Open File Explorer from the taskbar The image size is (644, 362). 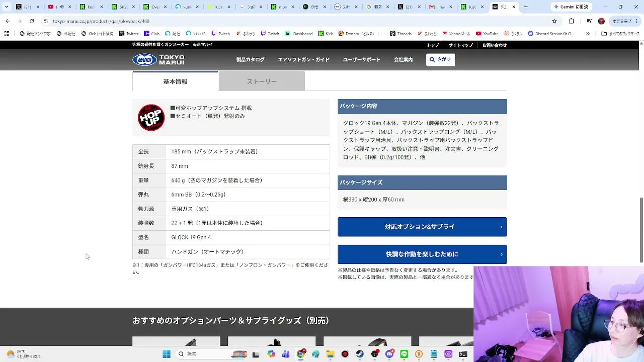[x=330, y=354]
